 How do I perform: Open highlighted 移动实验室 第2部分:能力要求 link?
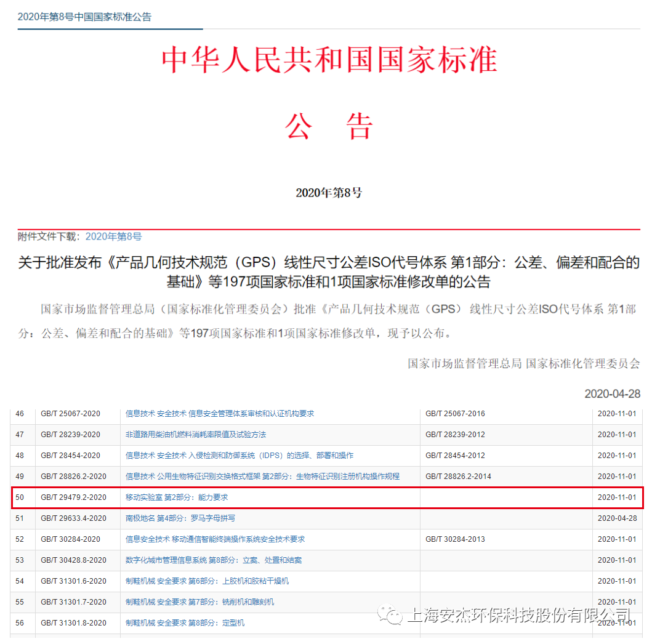[x=177, y=497]
